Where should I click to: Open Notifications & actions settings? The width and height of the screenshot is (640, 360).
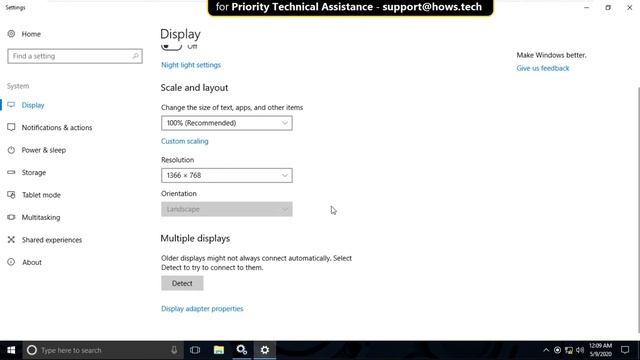57,128
